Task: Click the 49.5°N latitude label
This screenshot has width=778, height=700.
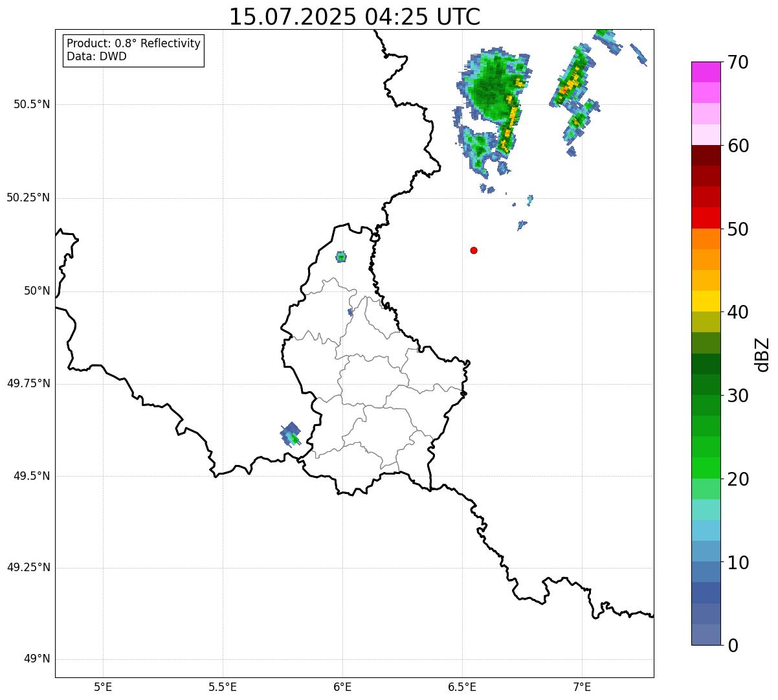Action: coord(31,476)
